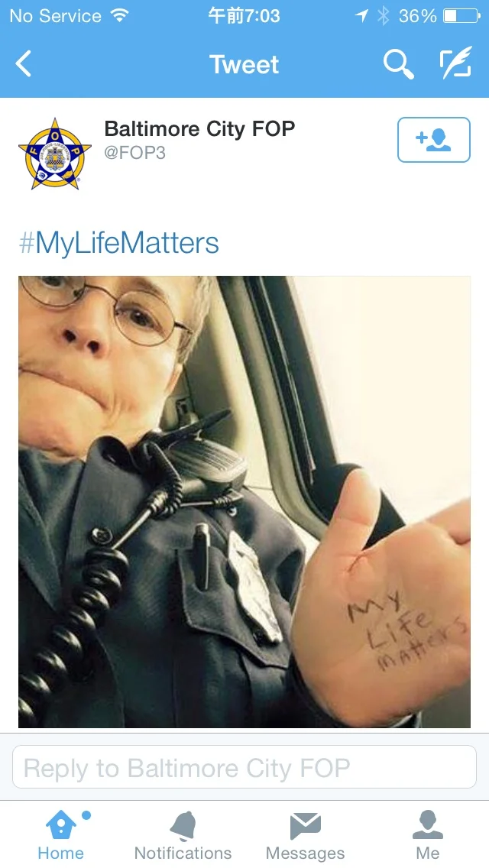The image size is (489, 868).
Task: Tap the Tweet header title
Action: tap(244, 64)
